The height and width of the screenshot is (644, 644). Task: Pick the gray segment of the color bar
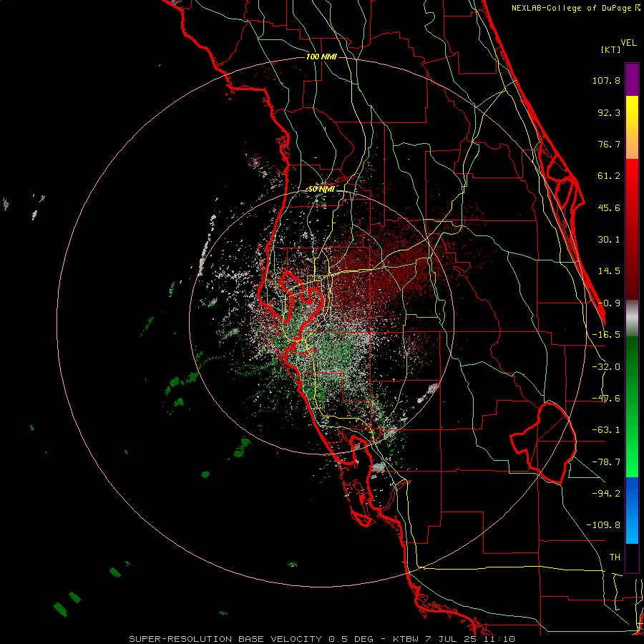(632, 318)
